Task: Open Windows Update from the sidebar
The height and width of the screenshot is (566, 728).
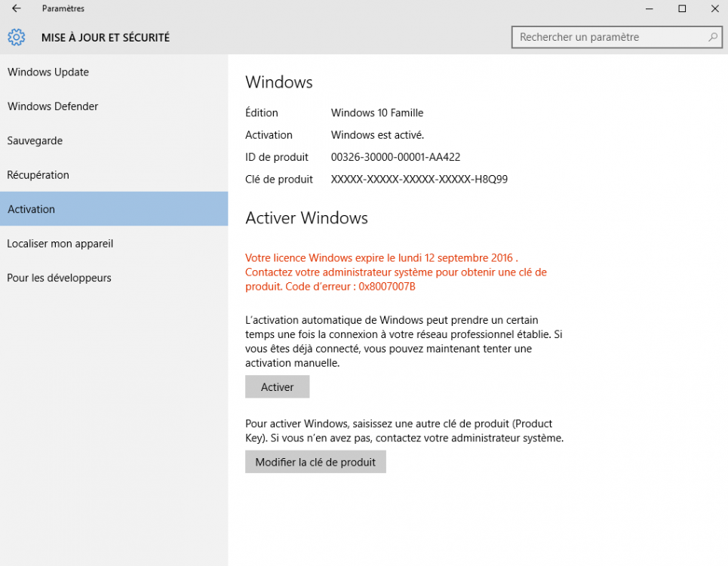Action: 48,72
